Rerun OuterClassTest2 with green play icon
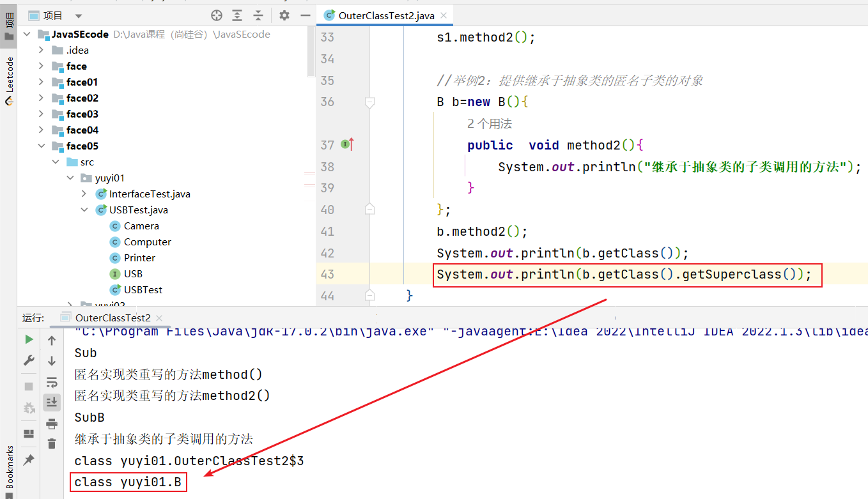 pyautogui.click(x=29, y=339)
